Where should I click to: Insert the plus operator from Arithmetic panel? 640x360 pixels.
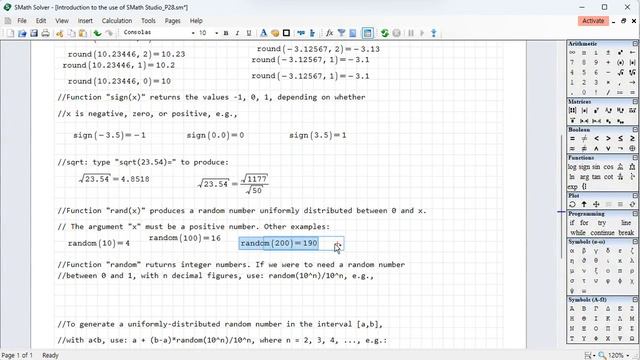[x=608, y=62]
